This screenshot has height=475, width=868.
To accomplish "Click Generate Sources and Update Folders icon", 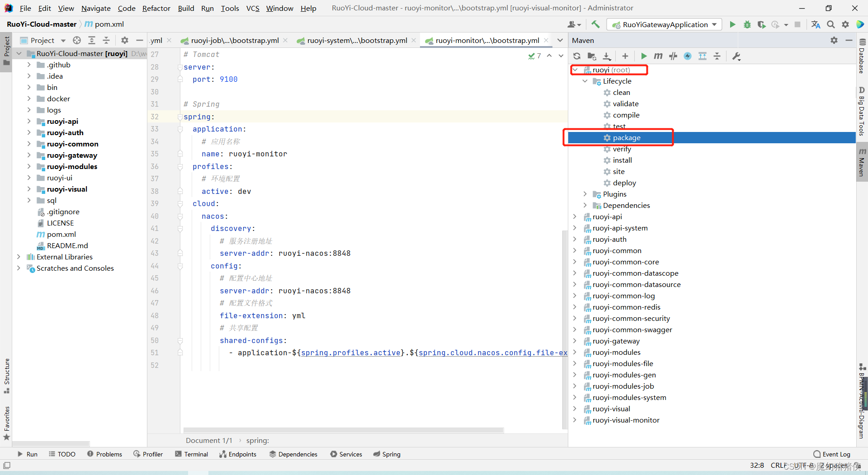I will (592, 56).
